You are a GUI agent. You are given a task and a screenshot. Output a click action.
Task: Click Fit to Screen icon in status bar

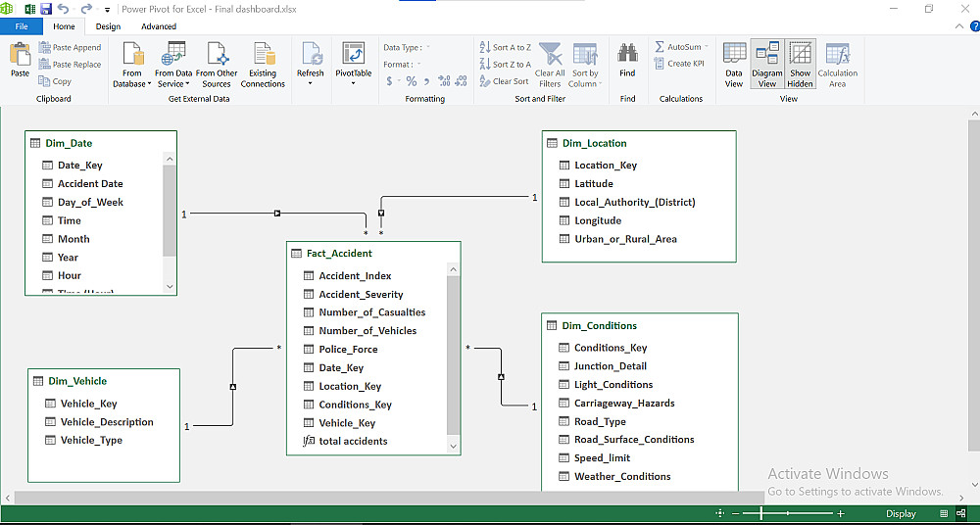pyautogui.click(x=720, y=514)
